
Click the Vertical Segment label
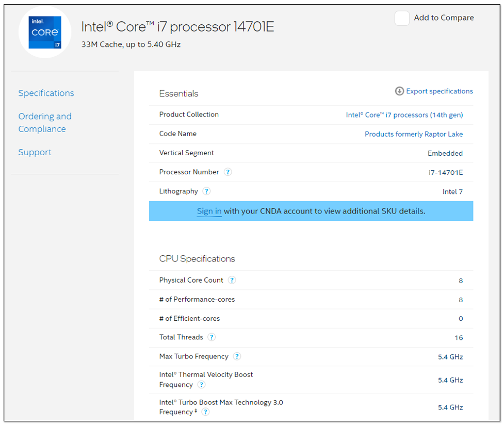(x=186, y=153)
